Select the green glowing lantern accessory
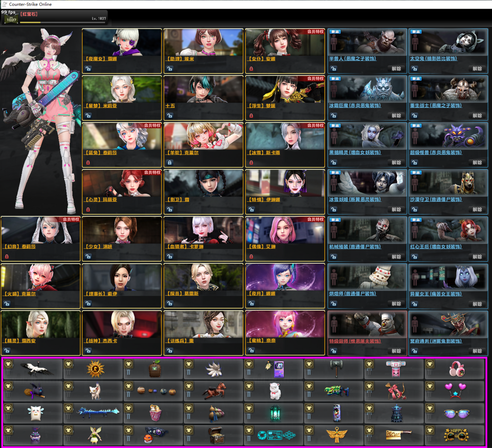Image resolution: width=492 pixels, height=448 pixels. pyautogui.click(x=276, y=413)
